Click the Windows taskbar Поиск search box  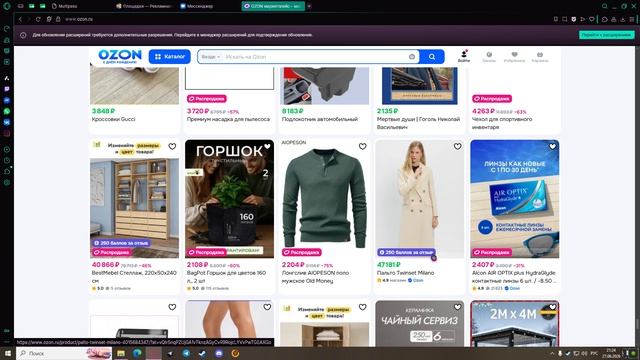(64, 353)
